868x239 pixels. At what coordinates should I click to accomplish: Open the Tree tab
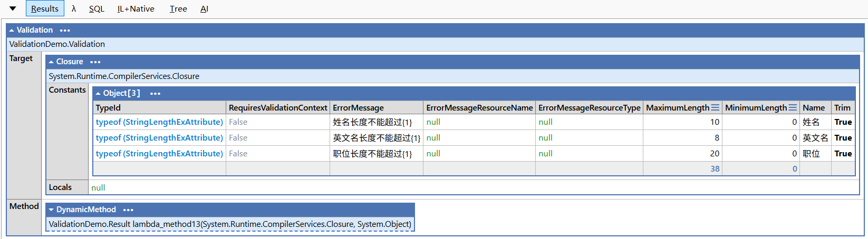tap(178, 9)
